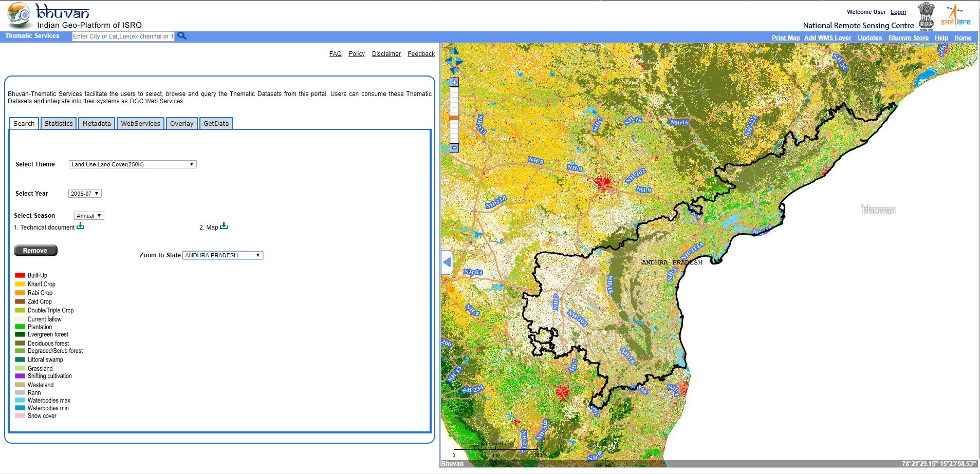Viewport: 980px width, 474px height.
Task: Go to Home link
Action: click(963, 38)
